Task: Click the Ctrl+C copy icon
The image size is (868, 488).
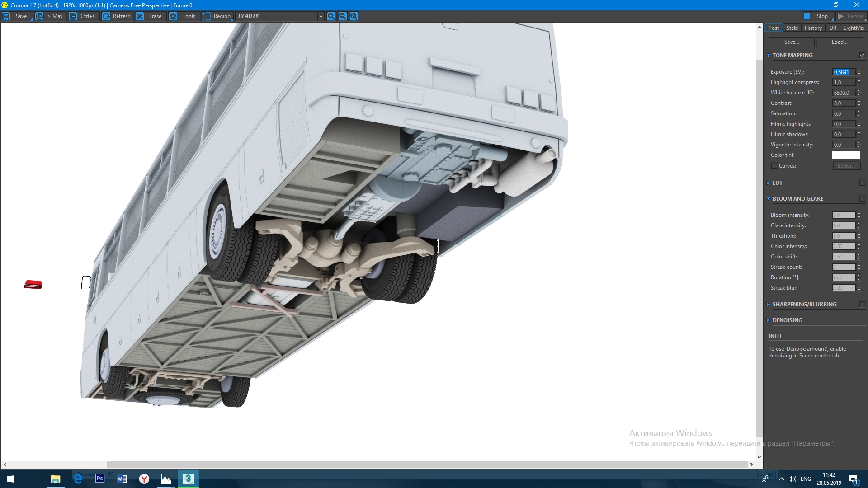Action: [x=73, y=16]
